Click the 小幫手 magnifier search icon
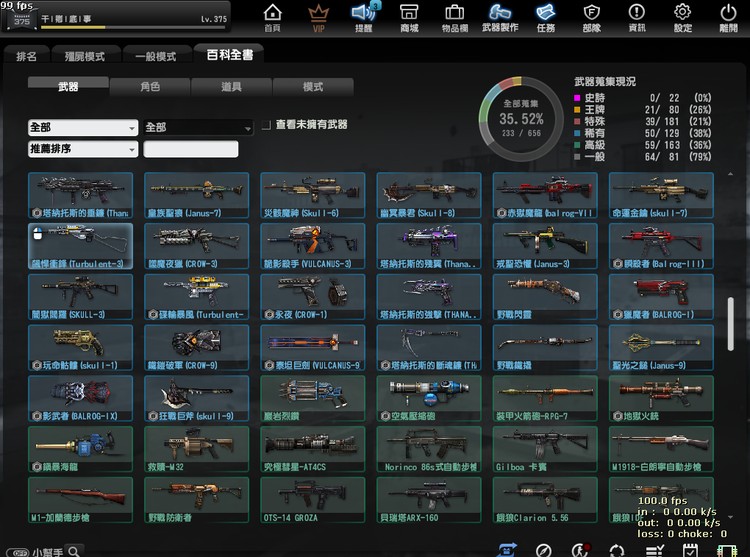 coord(74,551)
